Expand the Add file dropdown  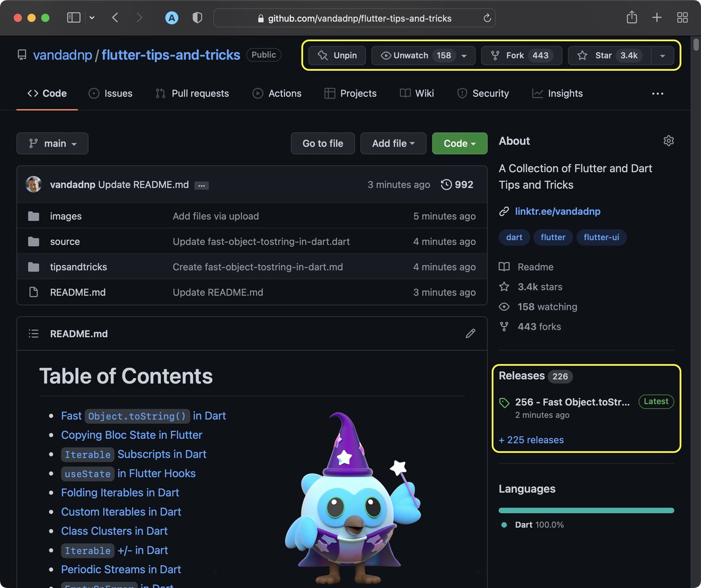coord(393,143)
